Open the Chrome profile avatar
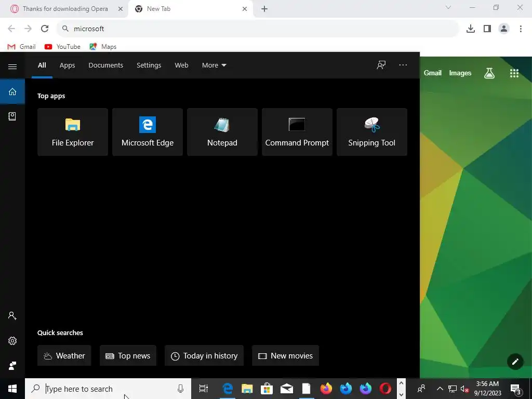 504,29
